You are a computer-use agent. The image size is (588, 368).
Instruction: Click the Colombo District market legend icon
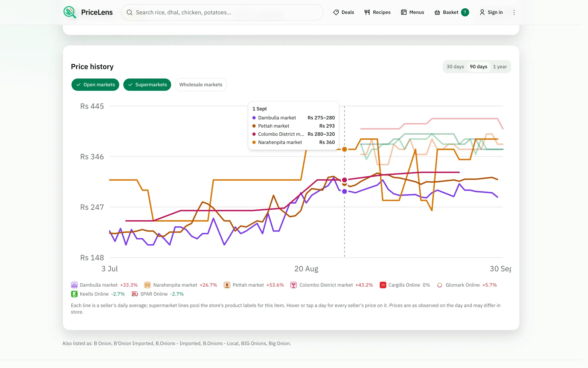294,285
